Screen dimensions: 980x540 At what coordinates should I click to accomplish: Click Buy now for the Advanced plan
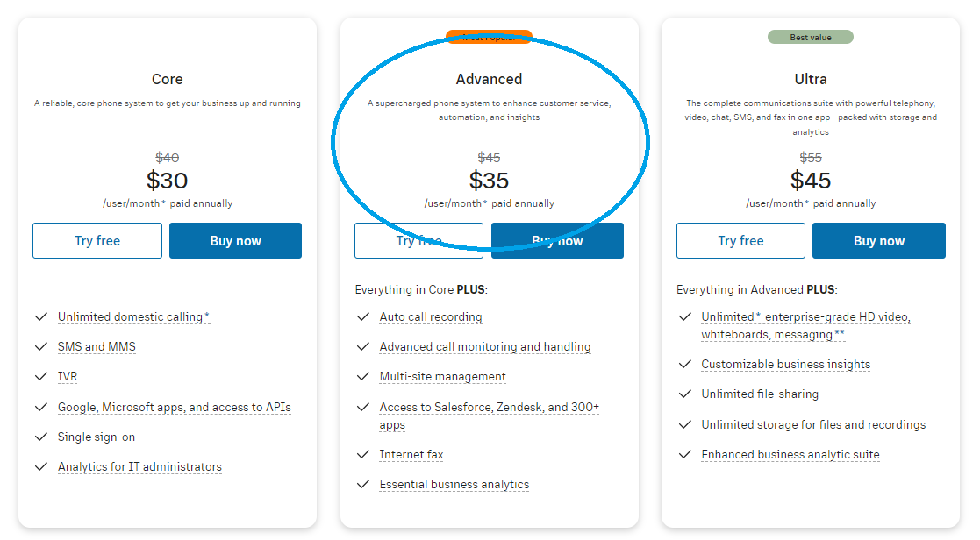[557, 241]
